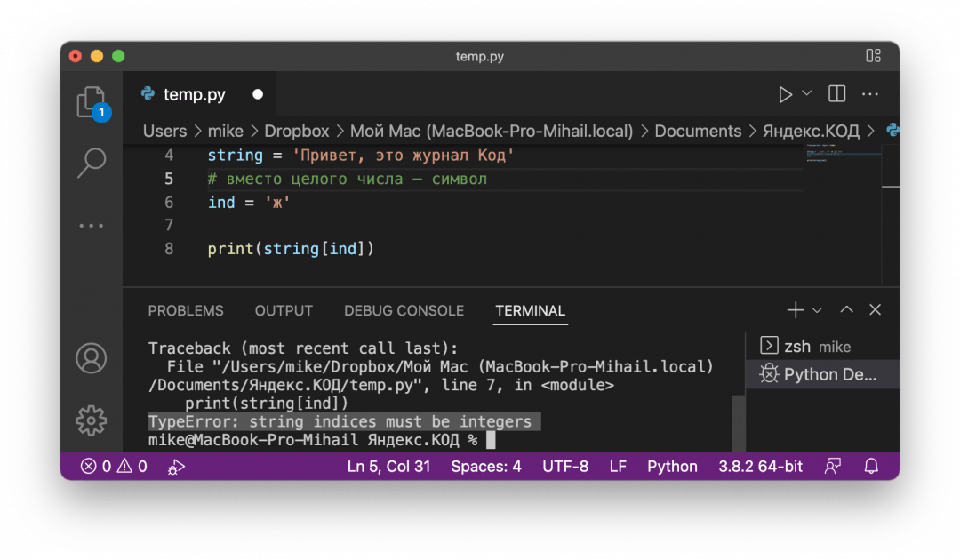This screenshot has height=560, width=960.
Task: Click the Spaces: 4 indentation setting
Action: [x=485, y=466]
